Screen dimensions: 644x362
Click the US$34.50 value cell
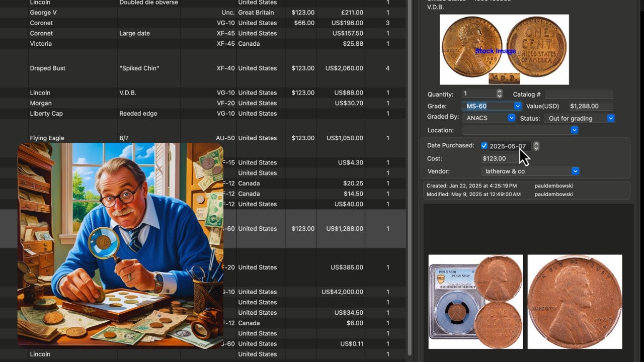pyautogui.click(x=349, y=313)
